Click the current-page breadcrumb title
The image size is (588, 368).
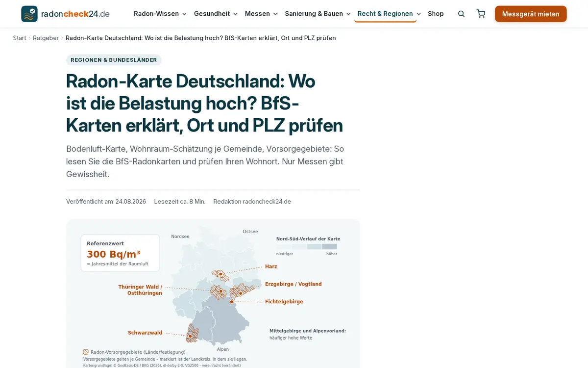[201, 38]
